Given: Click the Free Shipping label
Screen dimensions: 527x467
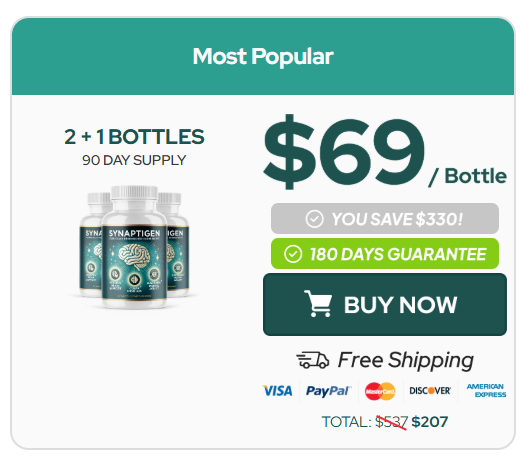Looking at the screenshot, I should (x=406, y=360).
